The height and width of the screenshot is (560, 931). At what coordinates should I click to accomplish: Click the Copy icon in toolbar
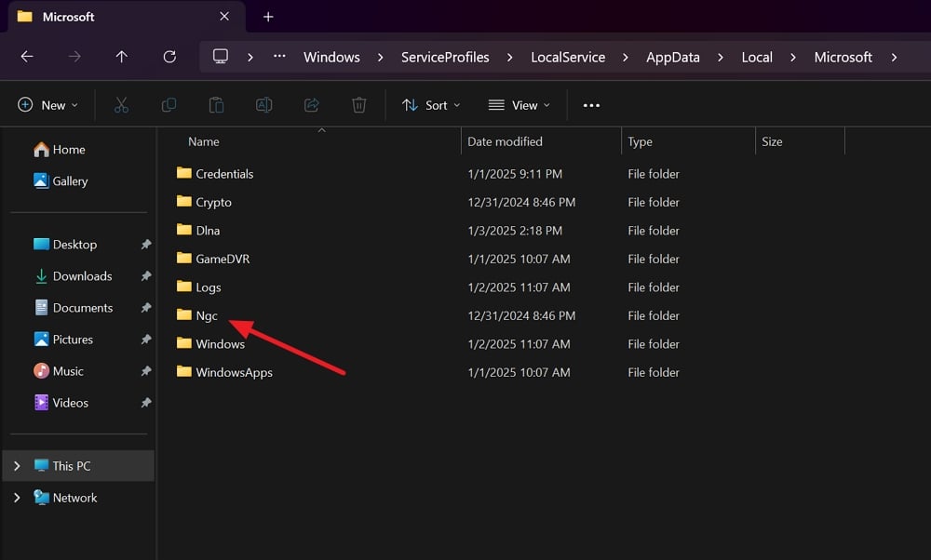point(169,105)
